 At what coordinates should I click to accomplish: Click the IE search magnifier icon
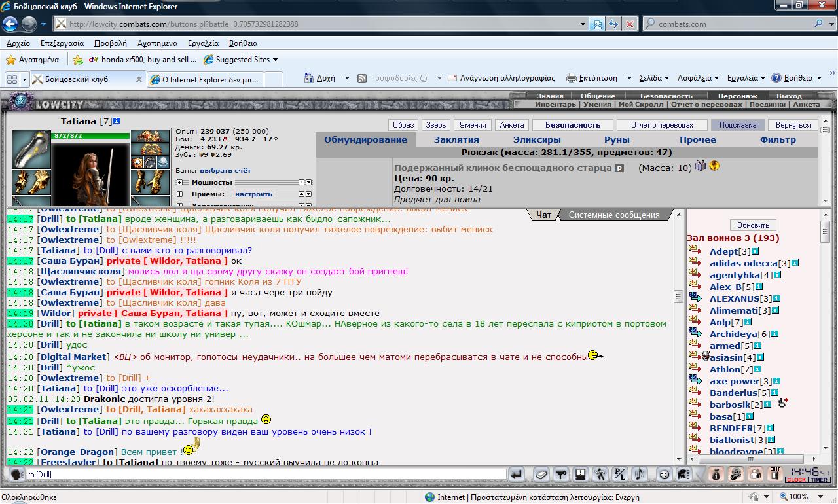click(x=819, y=24)
